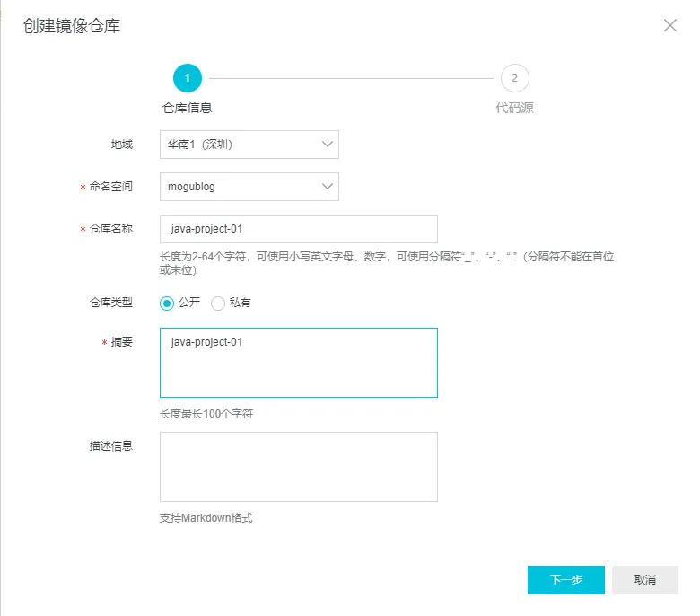Click the 公开 repository type label

coord(188,304)
